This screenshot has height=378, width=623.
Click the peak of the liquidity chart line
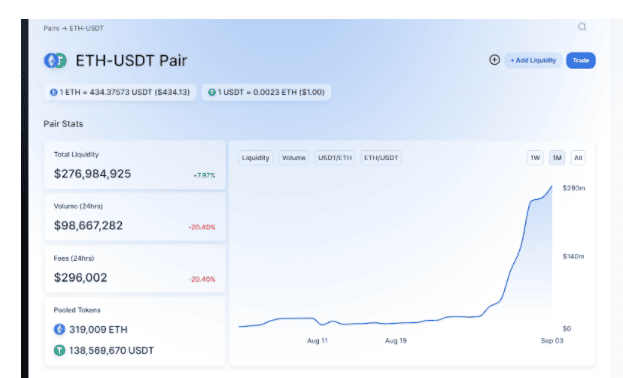pyautogui.click(x=552, y=186)
